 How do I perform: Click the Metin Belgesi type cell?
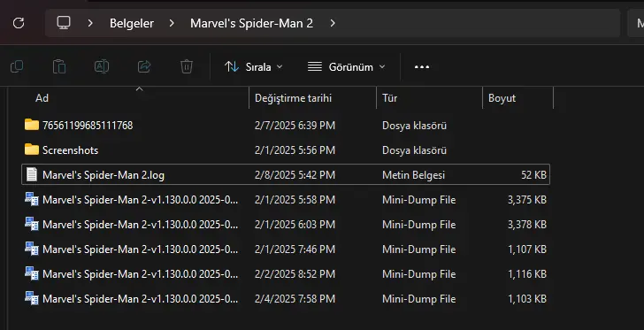[x=414, y=175]
